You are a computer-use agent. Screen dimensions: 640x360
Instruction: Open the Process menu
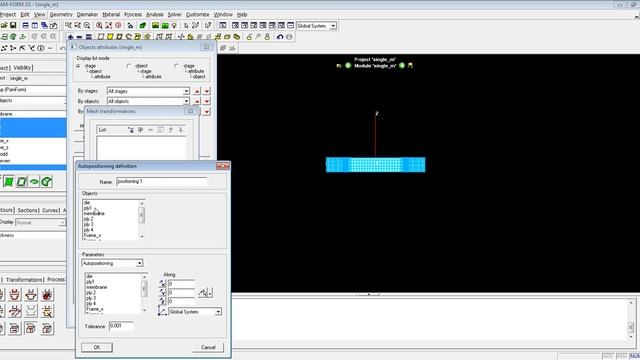(x=133, y=15)
